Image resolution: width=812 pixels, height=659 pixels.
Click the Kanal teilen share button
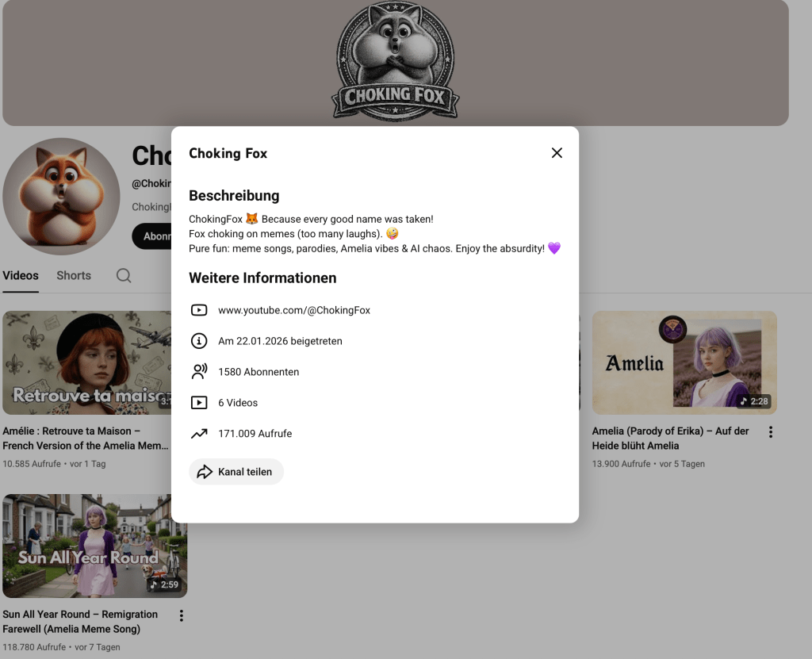[x=236, y=472]
